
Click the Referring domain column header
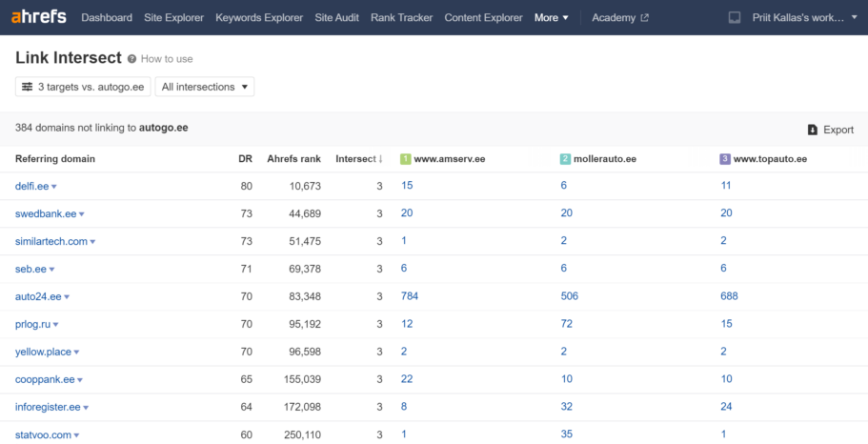click(x=55, y=159)
